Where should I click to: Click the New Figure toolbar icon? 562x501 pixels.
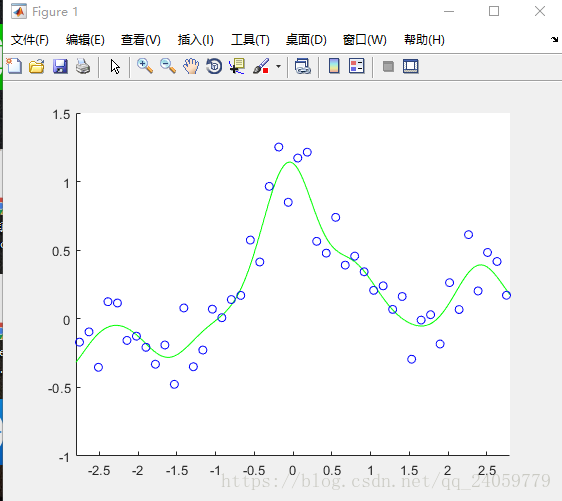pos(14,66)
